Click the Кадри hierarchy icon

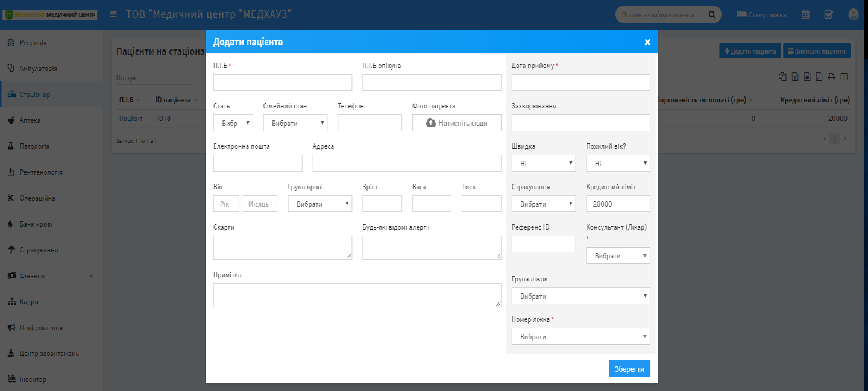(x=11, y=302)
